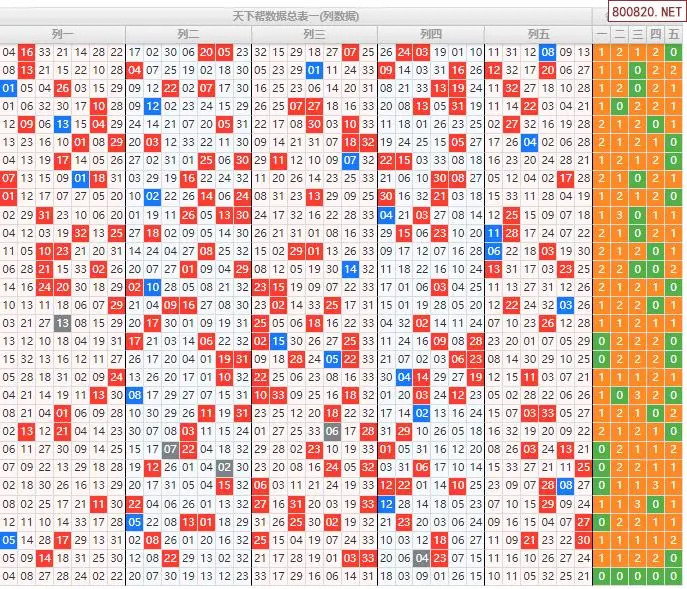Select the 三 summary column header
The image size is (687, 589).
point(637,34)
